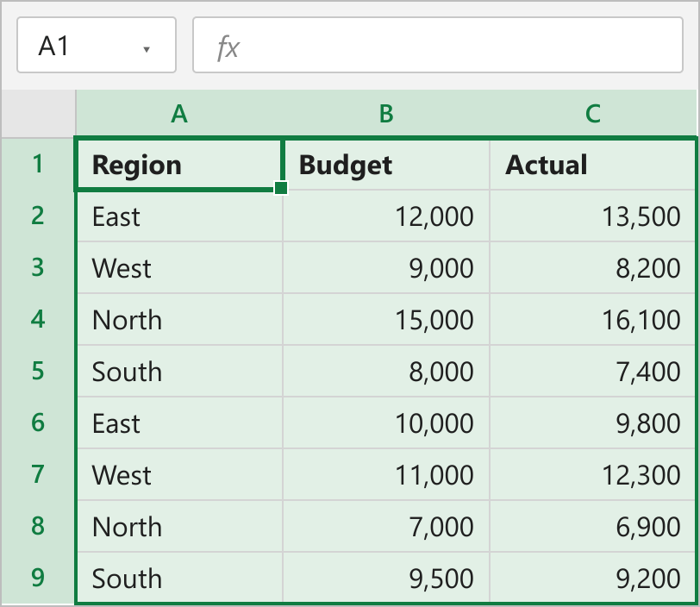
Task: Click the fx insert function icon
Action: click(x=228, y=47)
